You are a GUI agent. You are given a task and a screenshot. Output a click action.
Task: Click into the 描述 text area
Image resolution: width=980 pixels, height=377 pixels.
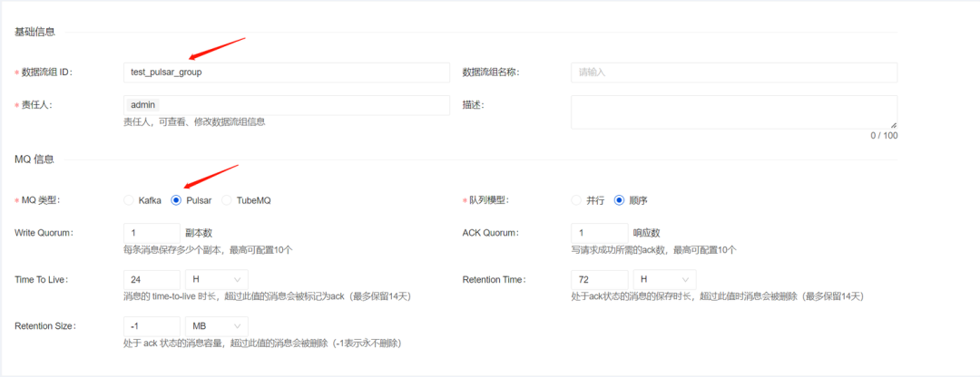[x=733, y=111]
